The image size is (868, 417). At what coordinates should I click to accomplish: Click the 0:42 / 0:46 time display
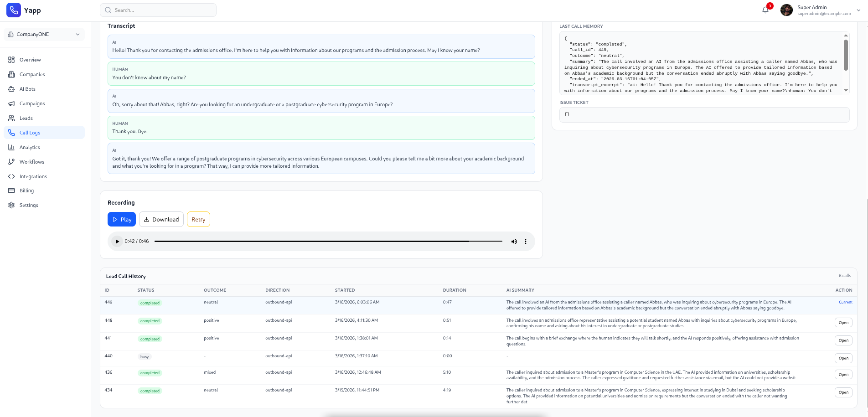click(x=137, y=242)
